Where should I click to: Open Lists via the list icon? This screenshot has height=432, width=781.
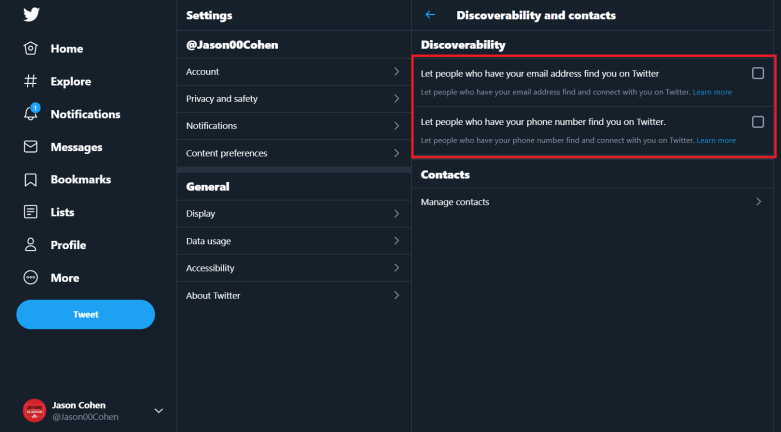pos(30,212)
